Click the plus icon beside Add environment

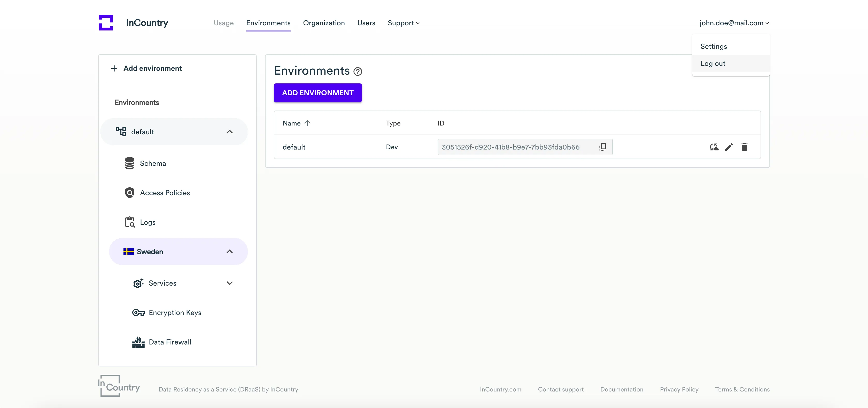coord(114,68)
